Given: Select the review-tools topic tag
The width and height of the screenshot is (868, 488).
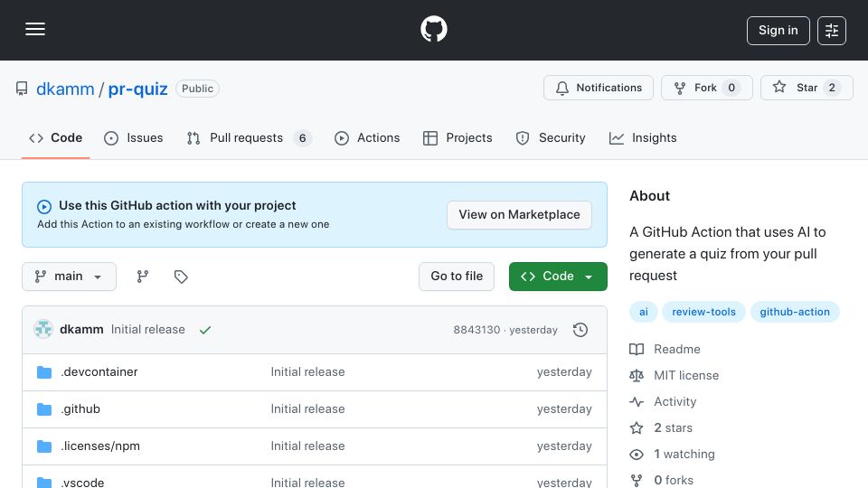Looking at the screenshot, I should (703, 312).
